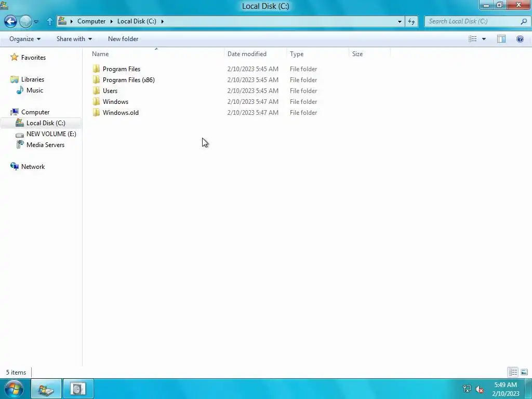Click the Windows Explorer taskbar button
532x399 pixels.
[x=46, y=389]
